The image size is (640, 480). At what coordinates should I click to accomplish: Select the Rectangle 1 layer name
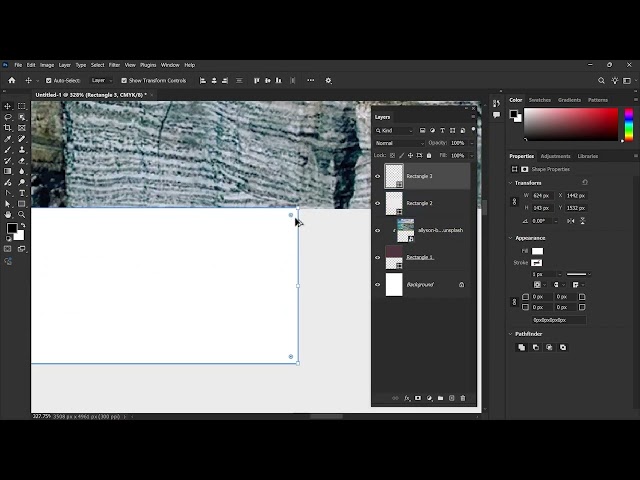[420, 258]
